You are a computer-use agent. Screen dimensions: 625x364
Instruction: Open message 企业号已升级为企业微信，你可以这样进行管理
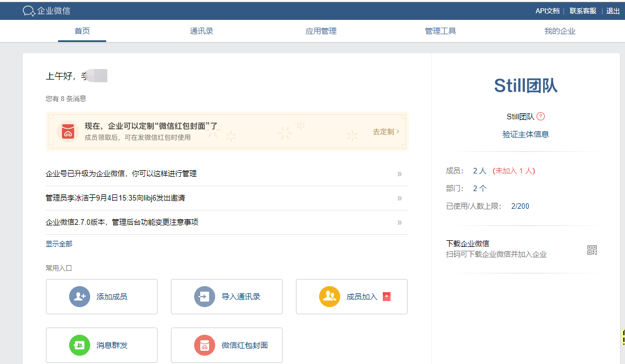(x=121, y=173)
